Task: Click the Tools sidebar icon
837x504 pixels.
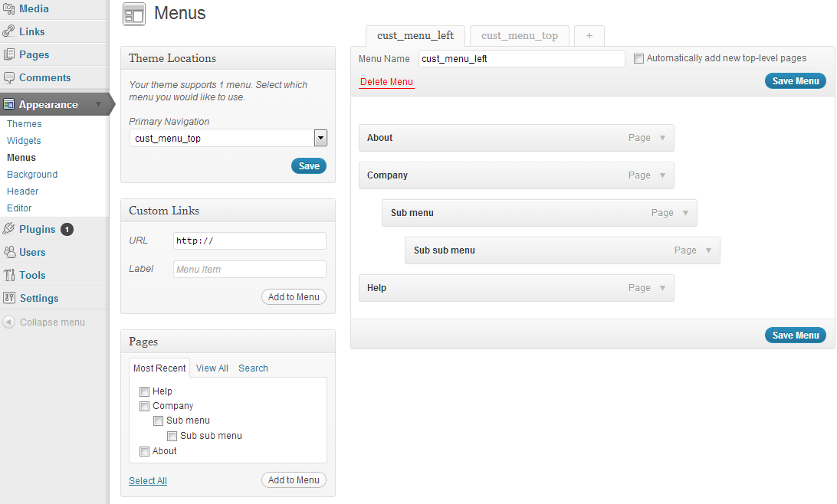Action: (x=9, y=275)
